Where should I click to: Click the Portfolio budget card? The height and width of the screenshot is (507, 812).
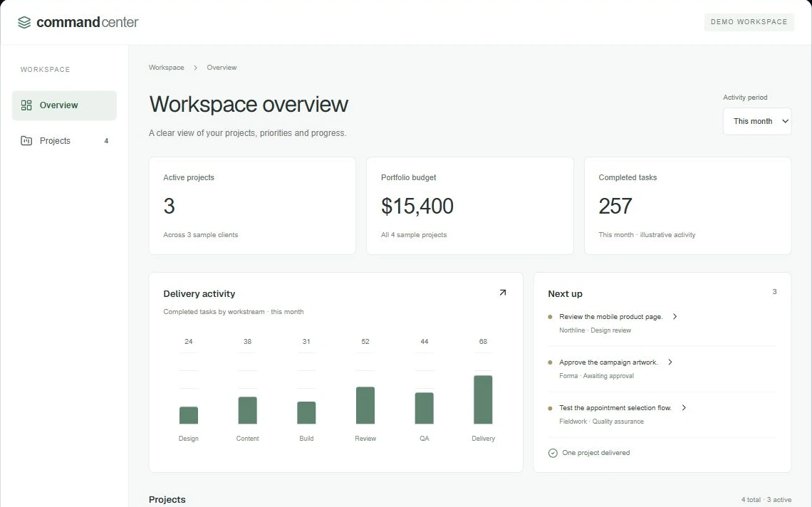click(469, 206)
